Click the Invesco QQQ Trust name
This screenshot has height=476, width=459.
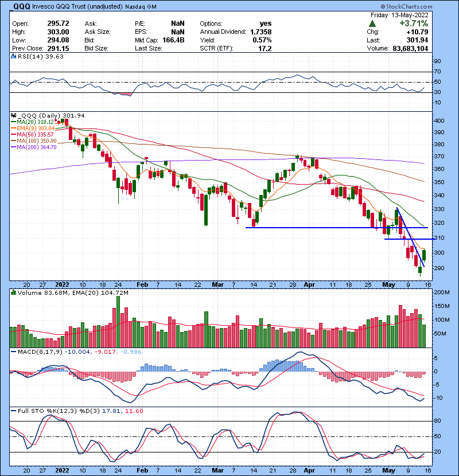pos(77,6)
